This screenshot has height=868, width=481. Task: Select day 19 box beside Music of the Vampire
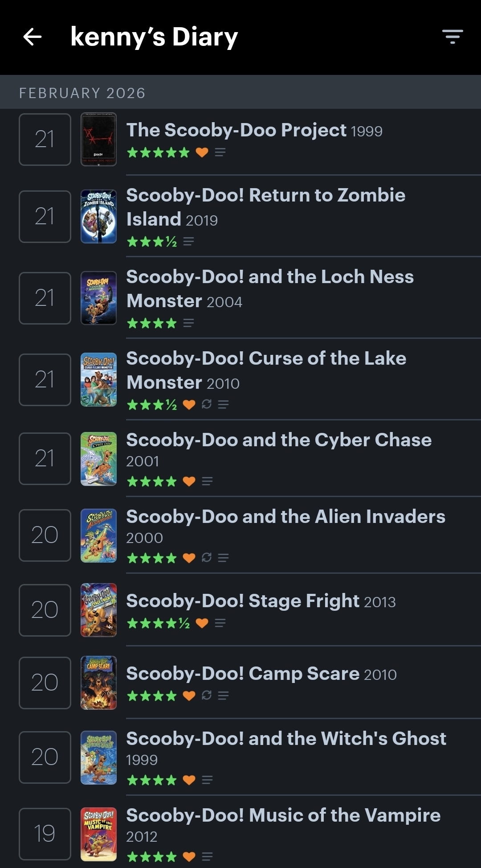(45, 834)
